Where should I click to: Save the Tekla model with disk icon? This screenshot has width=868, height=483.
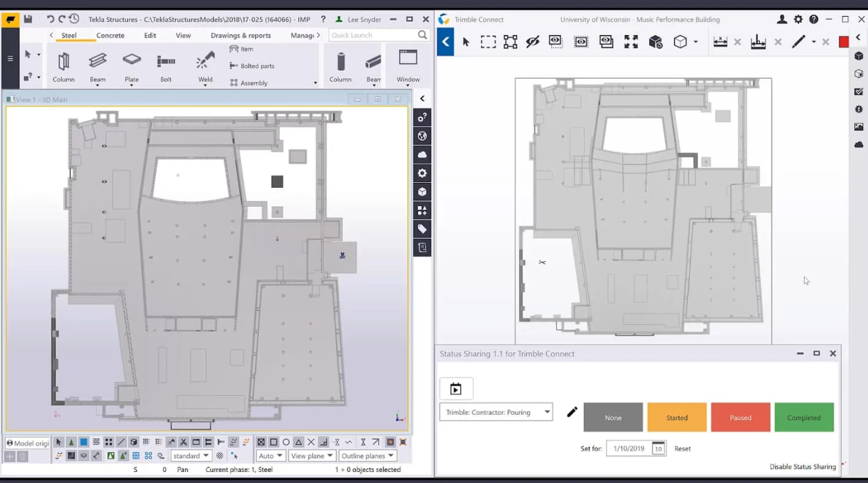(x=28, y=19)
